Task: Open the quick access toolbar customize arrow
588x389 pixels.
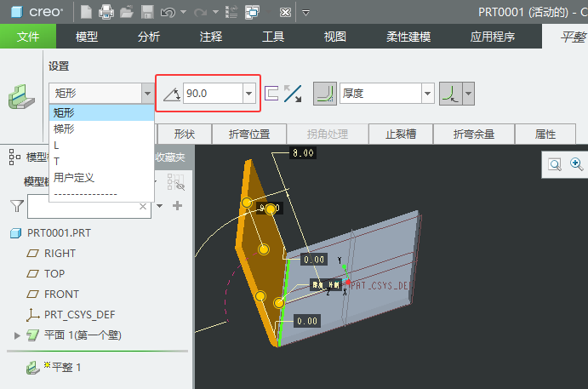Action: tap(306, 13)
